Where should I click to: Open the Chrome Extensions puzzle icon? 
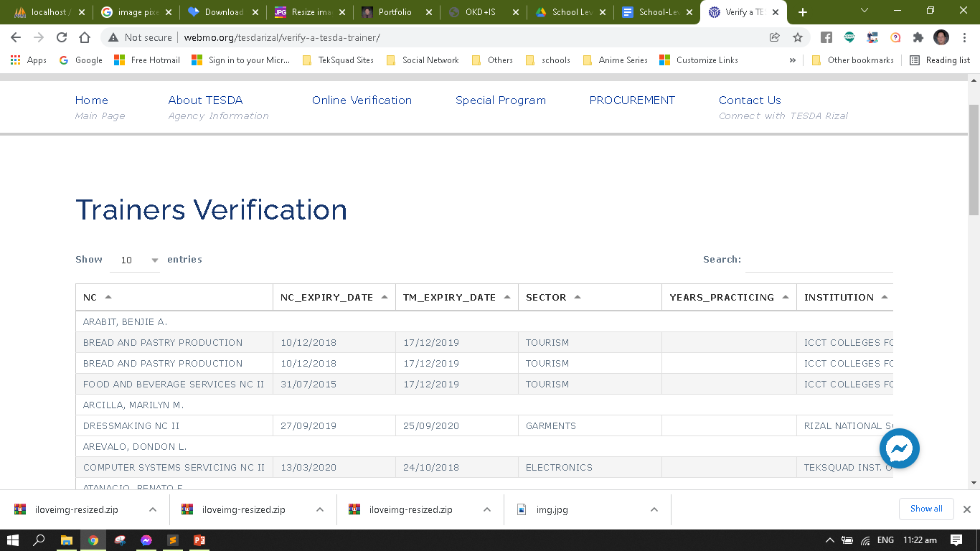point(918,37)
